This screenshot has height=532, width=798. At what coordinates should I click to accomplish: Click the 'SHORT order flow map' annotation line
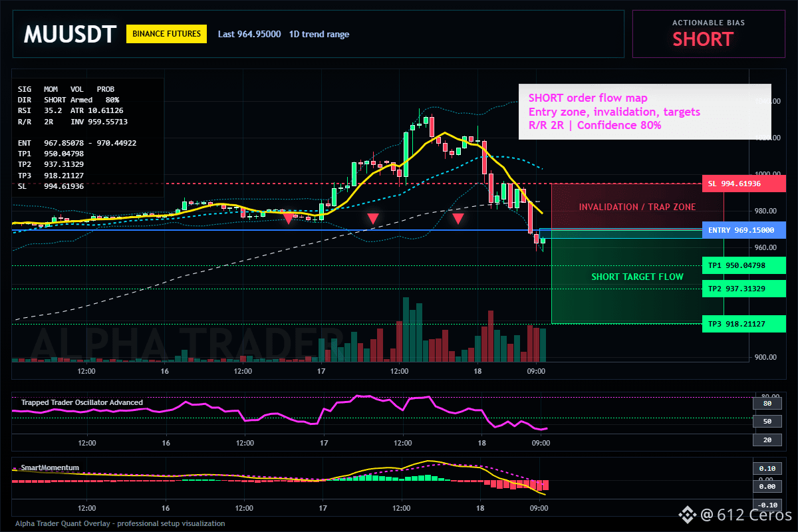point(588,98)
